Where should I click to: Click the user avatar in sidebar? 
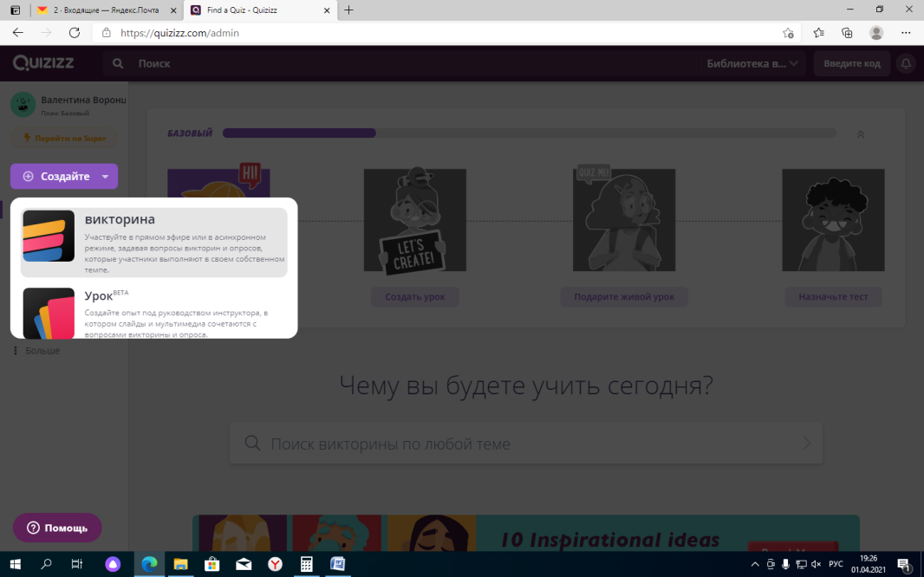point(23,104)
